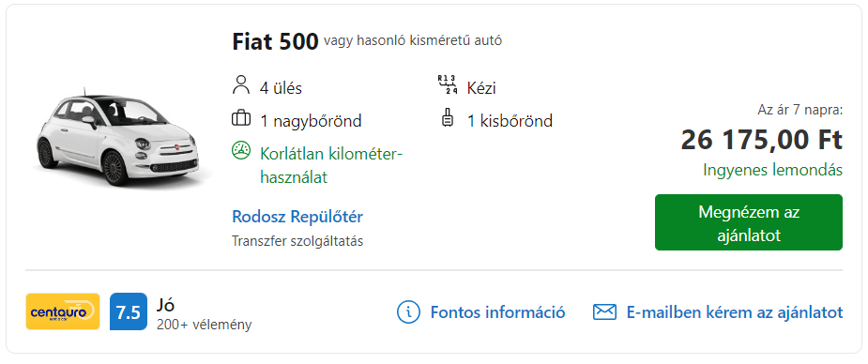Click the 26 175,00 Ft price

tap(762, 140)
